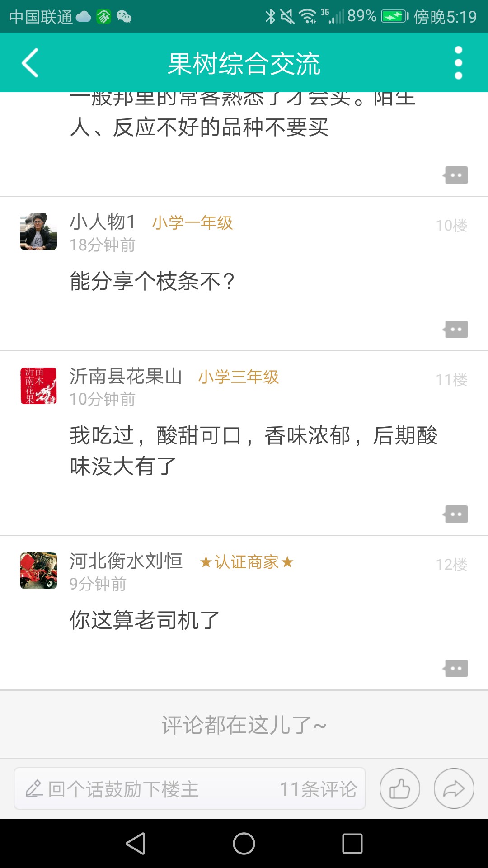Screen dimensions: 488x868
Task: Open 河北衡水刘恒's avatar picture
Action: pyautogui.click(x=39, y=571)
